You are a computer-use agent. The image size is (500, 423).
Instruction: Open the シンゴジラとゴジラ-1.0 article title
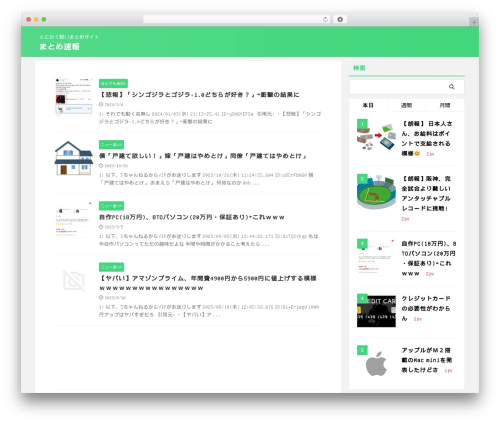199,95
